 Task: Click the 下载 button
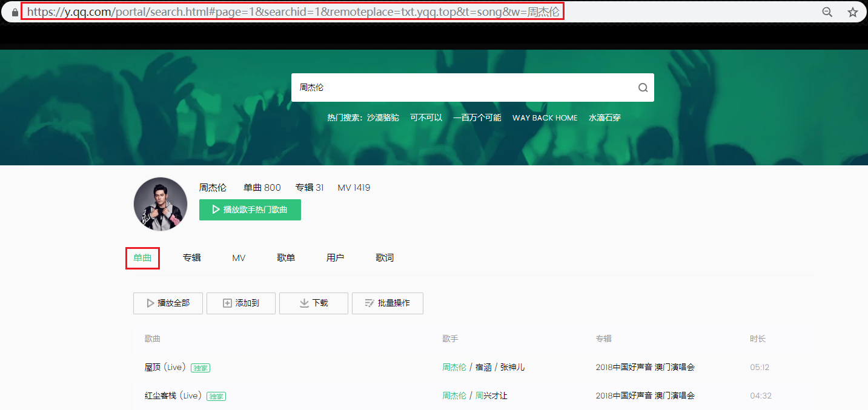[x=314, y=303]
